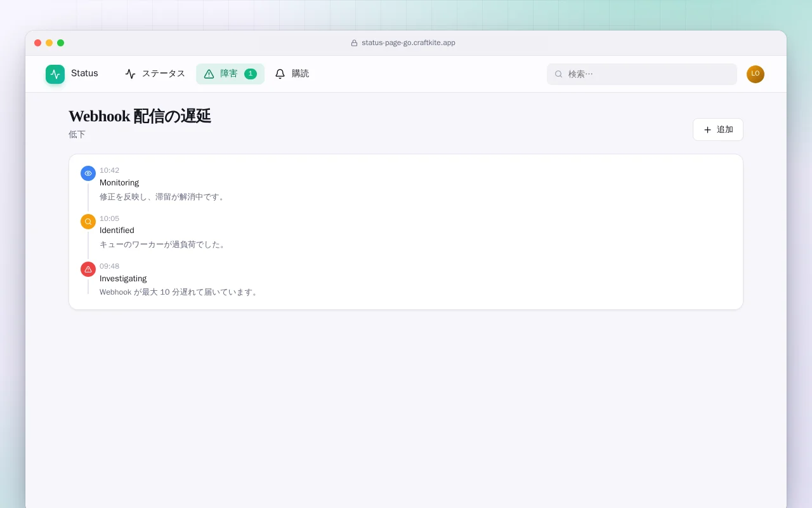
Task: Click the lock icon in the address bar
Action: pos(354,43)
